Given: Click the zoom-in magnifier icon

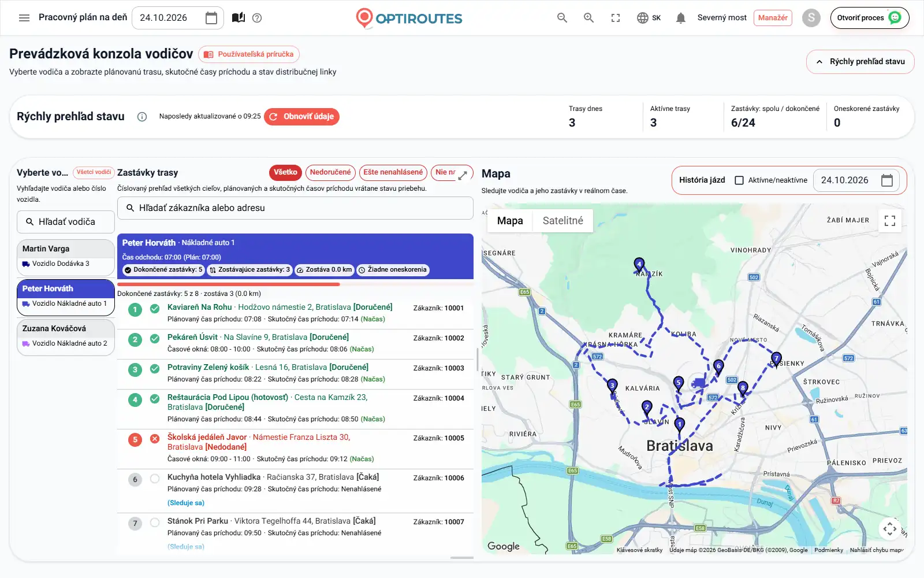Looking at the screenshot, I should tap(588, 18).
